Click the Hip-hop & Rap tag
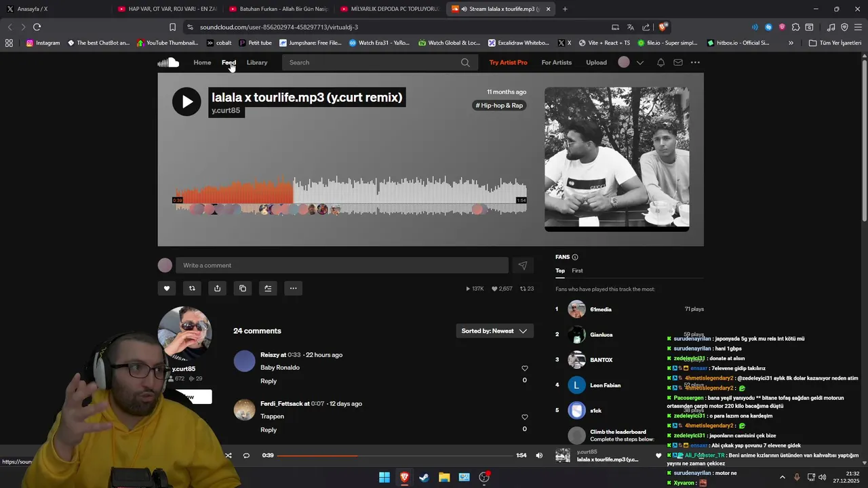The height and width of the screenshot is (488, 868). tap(499, 105)
